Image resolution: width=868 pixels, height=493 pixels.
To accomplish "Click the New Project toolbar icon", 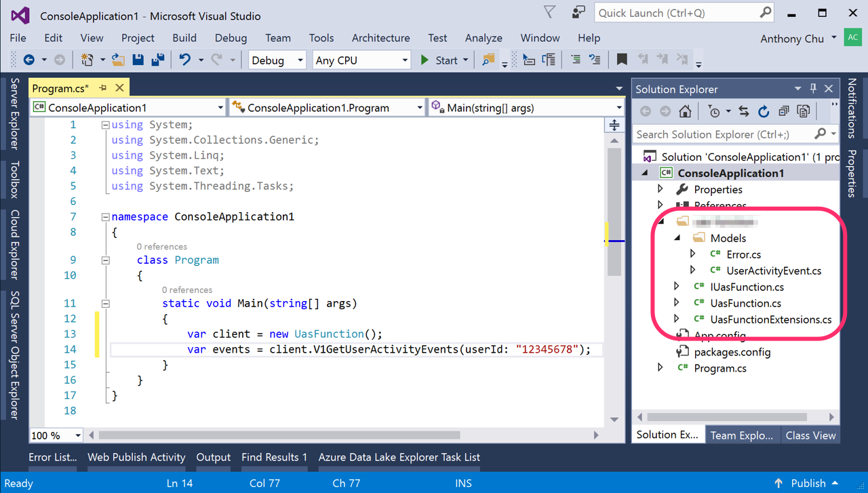I will click(87, 60).
